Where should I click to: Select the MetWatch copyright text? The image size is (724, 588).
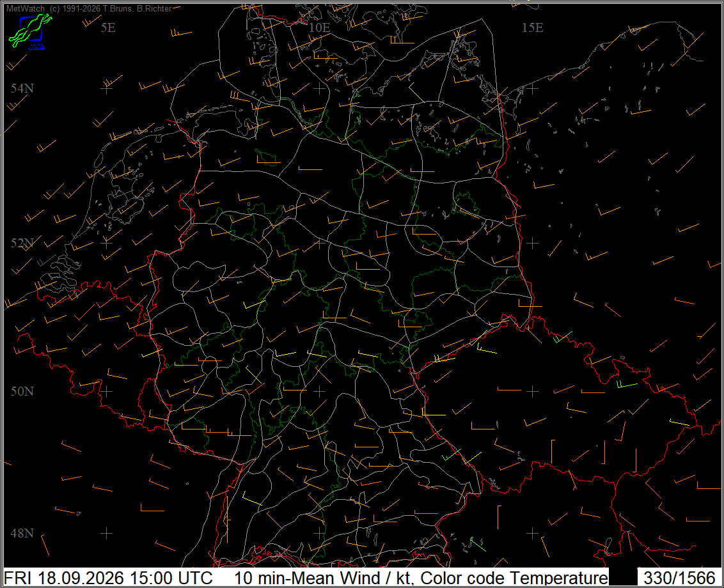(x=89, y=8)
